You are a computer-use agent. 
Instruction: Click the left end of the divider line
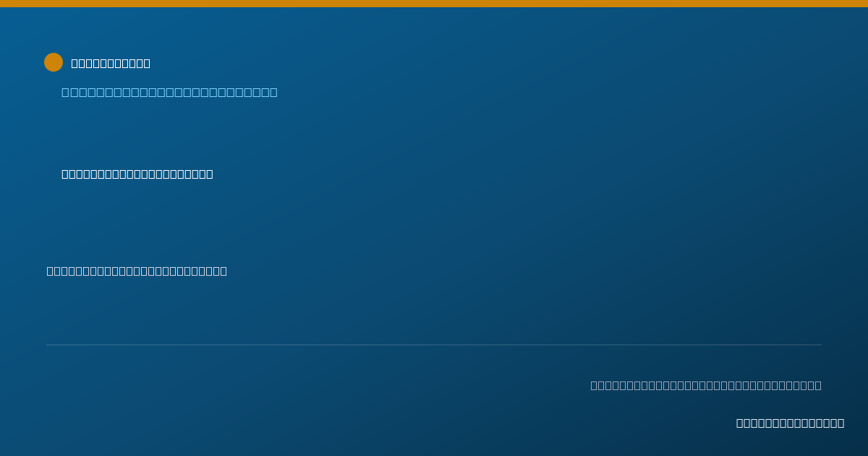pos(48,345)
